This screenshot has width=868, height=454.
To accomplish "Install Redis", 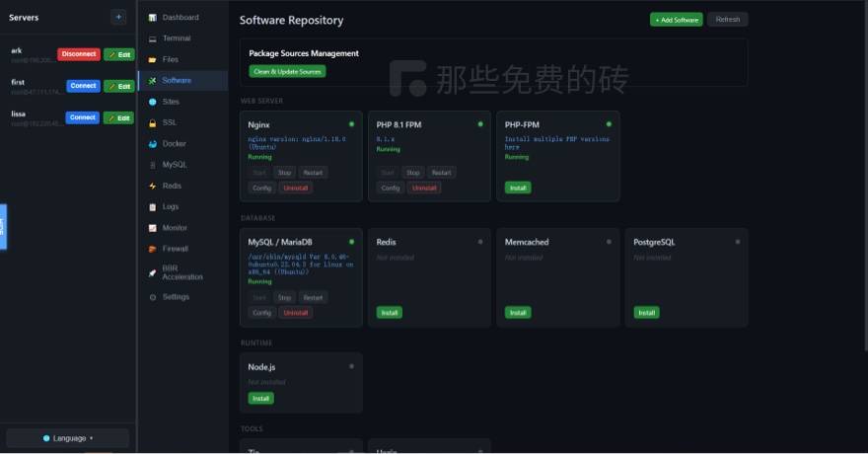I will pyautogui.click(x=390, y=313).
